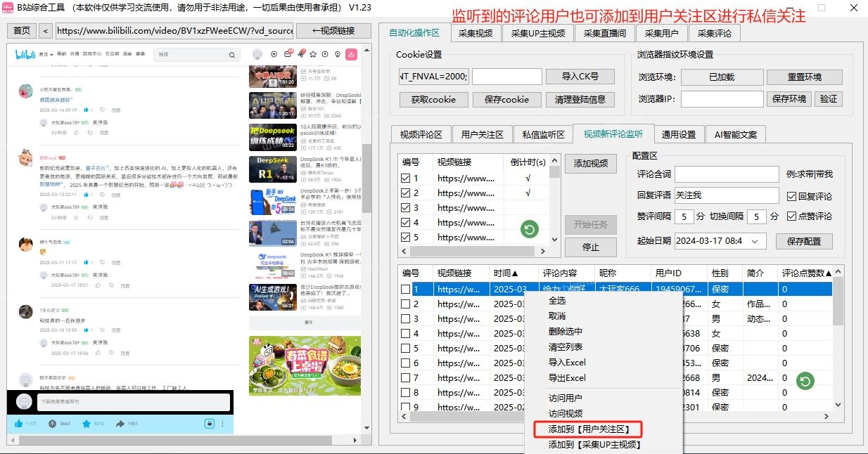Click the coin icon below the video
This screenshot has height=454, width=868.
coord(53,424)
